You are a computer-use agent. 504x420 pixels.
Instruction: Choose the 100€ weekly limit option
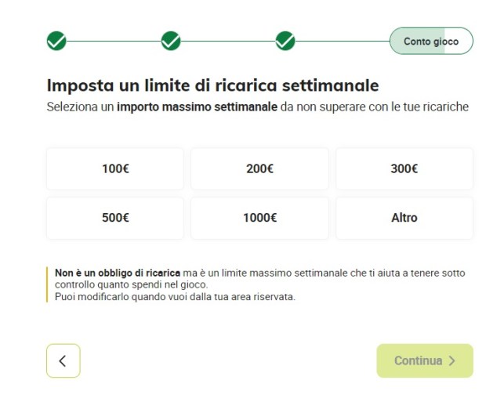pyautogui.click(x=115, y=168)
